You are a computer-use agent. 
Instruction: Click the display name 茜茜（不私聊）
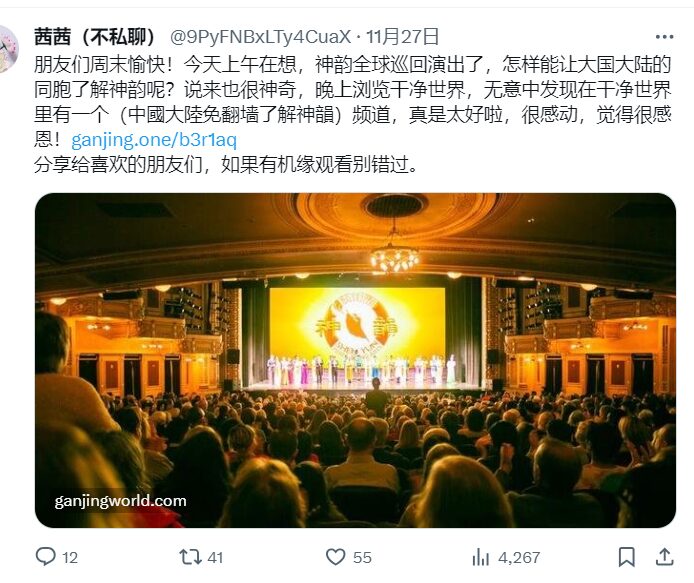tap(95, 37)
